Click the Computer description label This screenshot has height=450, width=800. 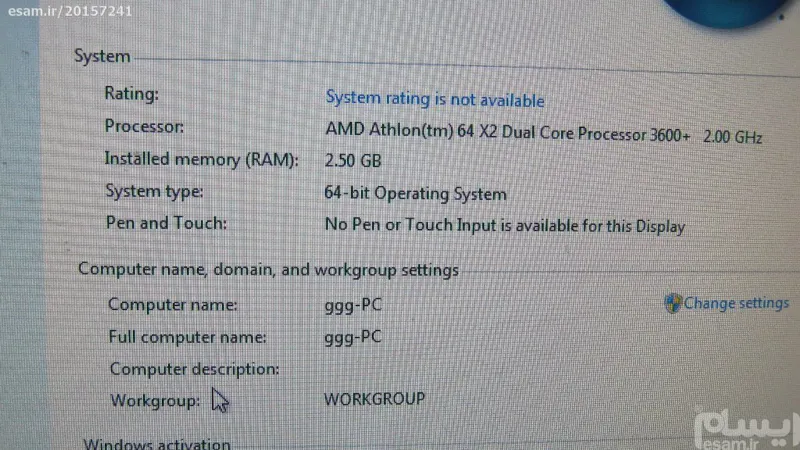point(194,369)
